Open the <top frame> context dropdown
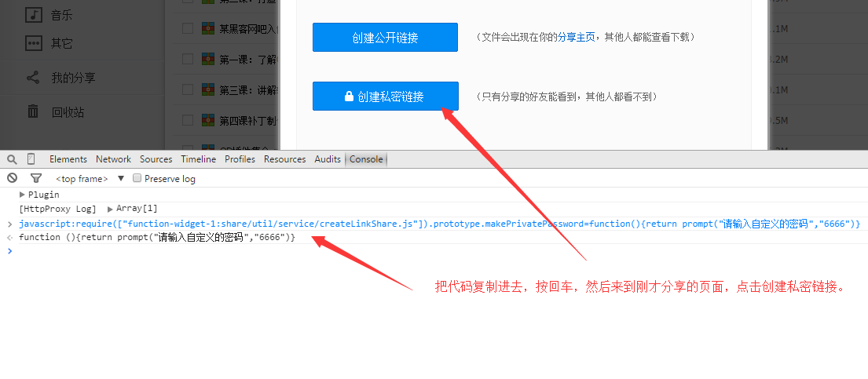This screenshot has height=379, width=868. [90, 179]
